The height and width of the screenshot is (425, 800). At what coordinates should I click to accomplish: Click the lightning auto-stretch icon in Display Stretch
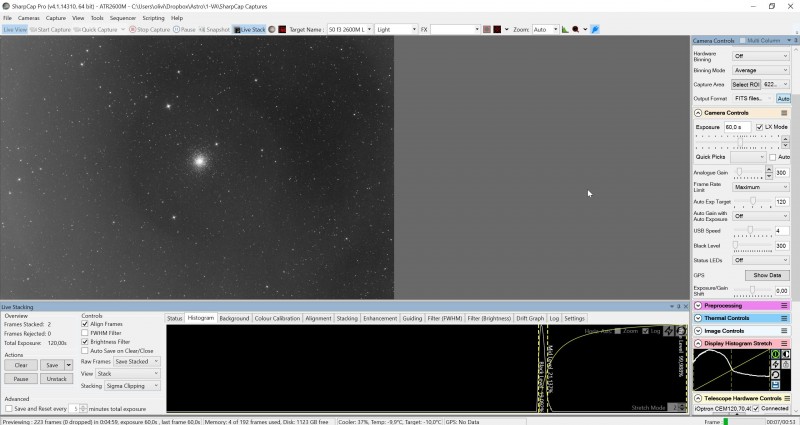[x=775, y=365]
